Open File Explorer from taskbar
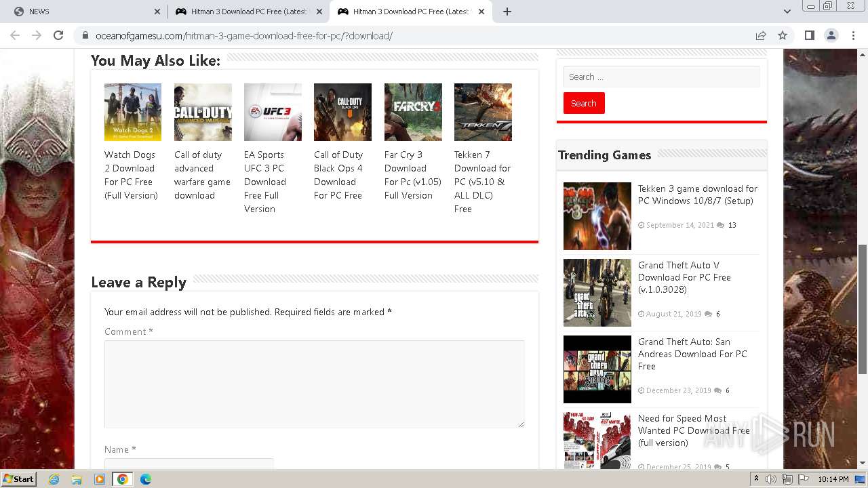Viewport: 868px width, 488px height. [x=77, y=479]
